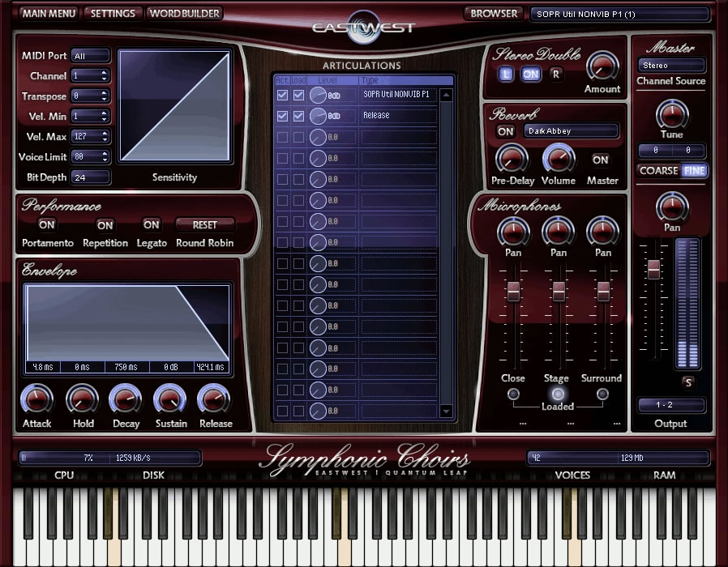Click the Master volume fader
728x567 pixels.
[653, 269]
